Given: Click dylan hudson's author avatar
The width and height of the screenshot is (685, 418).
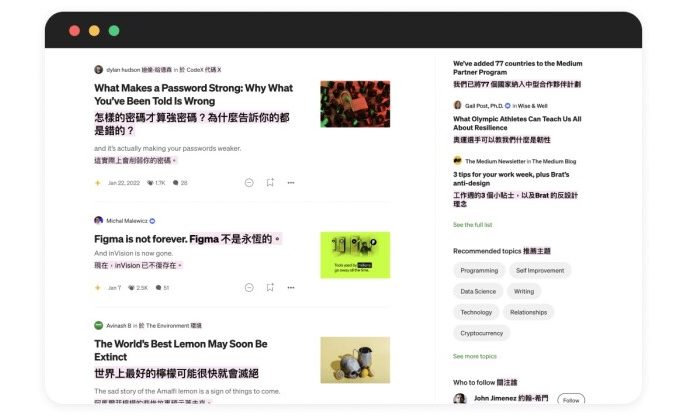Looking at the screenshot, I should pyautogui.click(x=99, y=69).
